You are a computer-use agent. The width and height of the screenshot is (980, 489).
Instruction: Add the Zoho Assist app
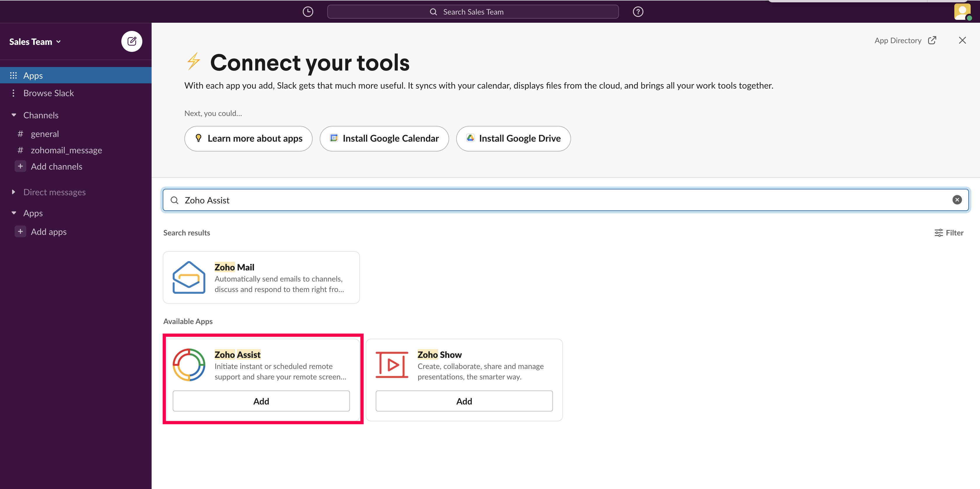click(x=261, y=401)
